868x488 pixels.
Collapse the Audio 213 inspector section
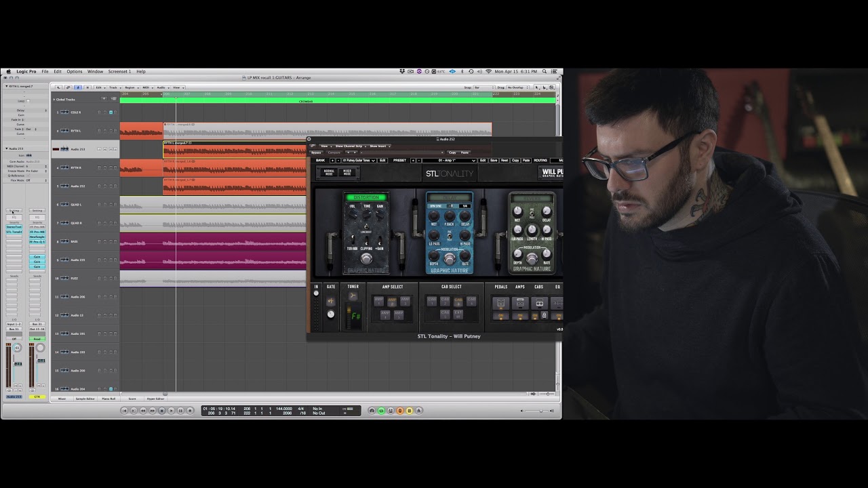[x=6, y=148]
